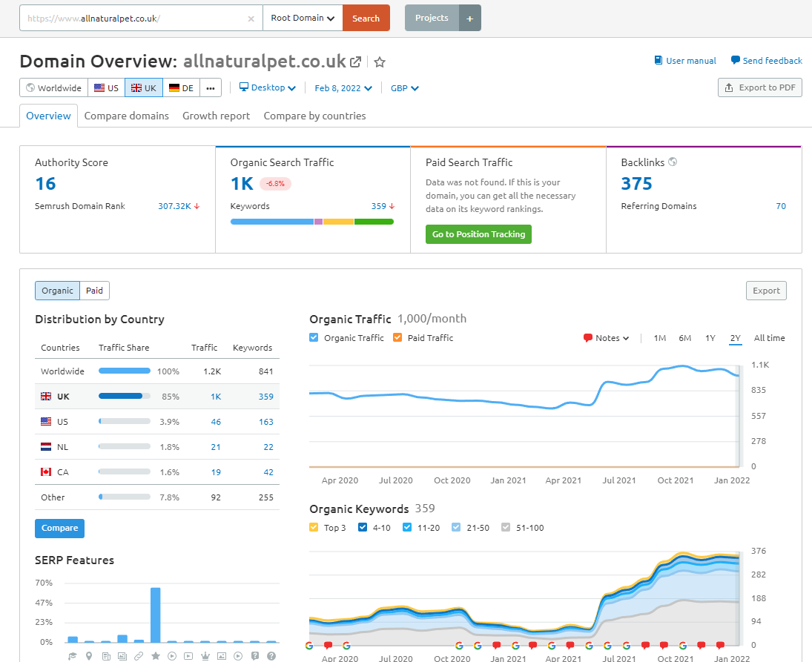The image size is (812, 662).
Task: Disable the Top 3 keywords checkbox
Action: pyautogui.click(x=314, y=528)
